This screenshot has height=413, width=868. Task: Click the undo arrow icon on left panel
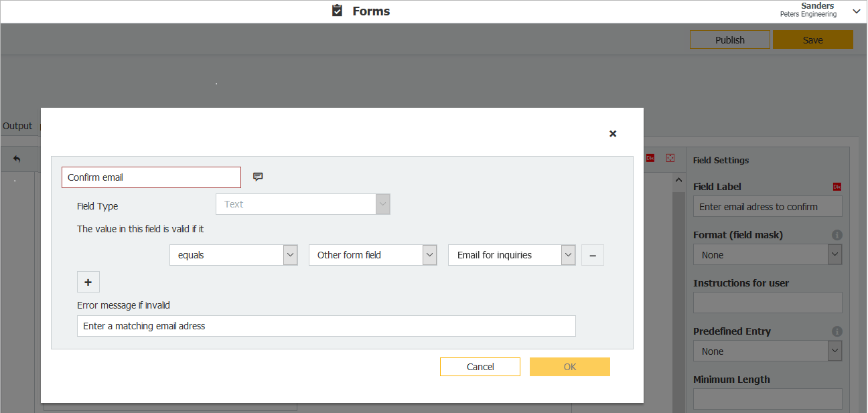(x=17, y=159)
